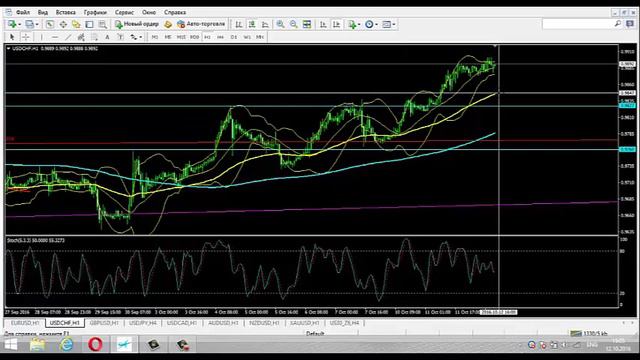Image resolution: width=640 pixels, height=360 pixels.
Task: Open the periods clock icon
Action: 369,24
